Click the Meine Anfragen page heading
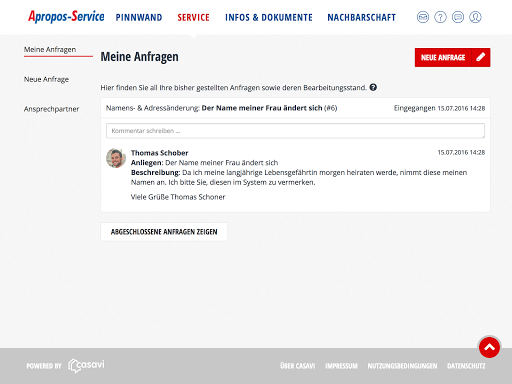Image resolution: width=512 pixels, height=384 pixels. (x=139, y=57)
